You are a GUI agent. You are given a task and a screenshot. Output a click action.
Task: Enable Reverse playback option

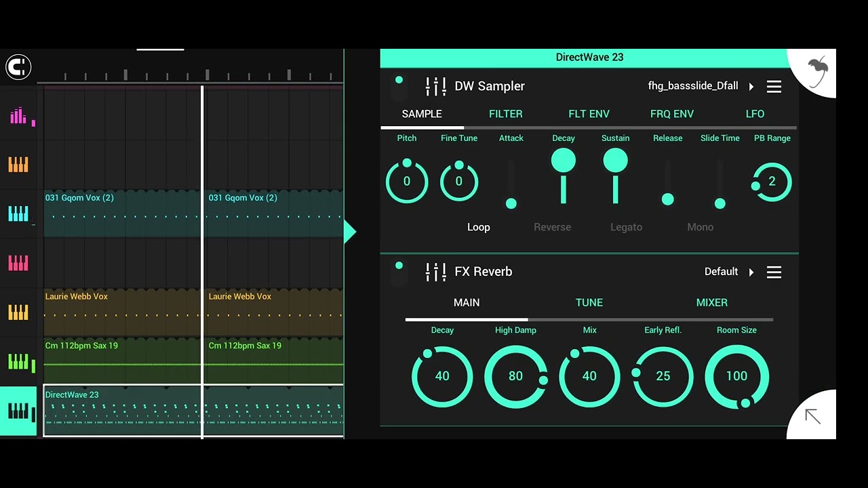552,227
